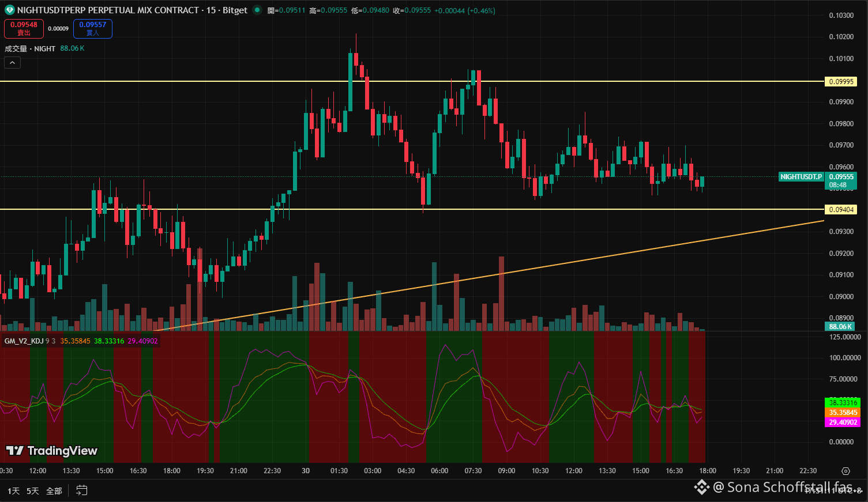Screen dimensions: 868x502
Task: Click the NIGHTUSDT.P current price label
Action: pos(801,177)
